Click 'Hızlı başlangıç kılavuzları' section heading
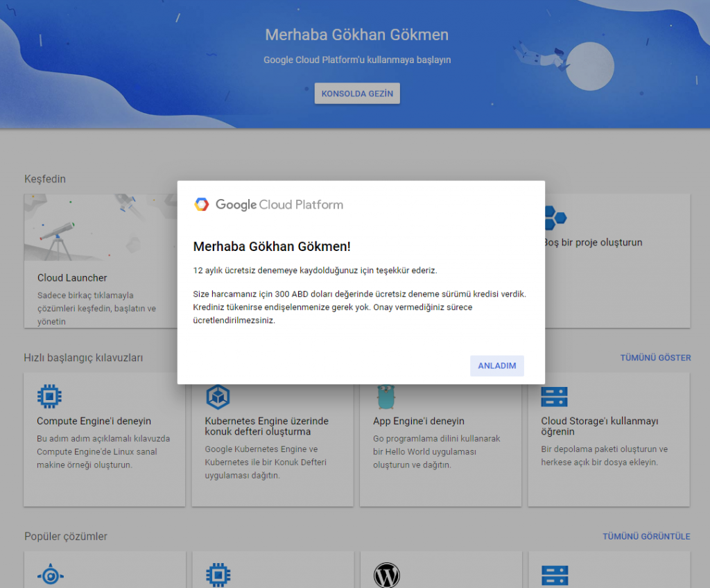 coord(83,357)
